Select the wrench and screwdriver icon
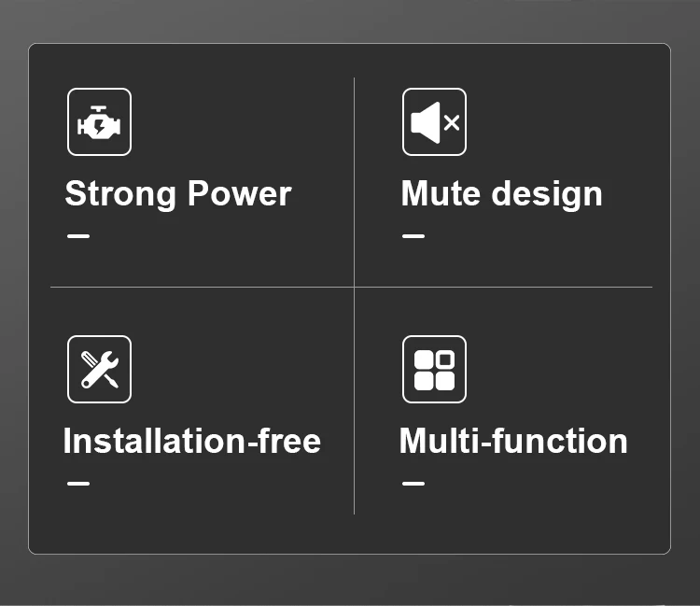 click(x=99, y=369)
